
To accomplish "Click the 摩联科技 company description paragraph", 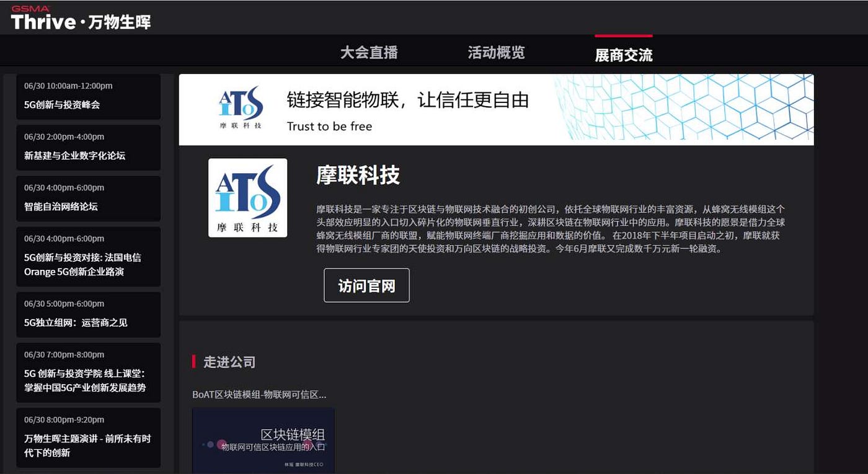I will point(551,229).
